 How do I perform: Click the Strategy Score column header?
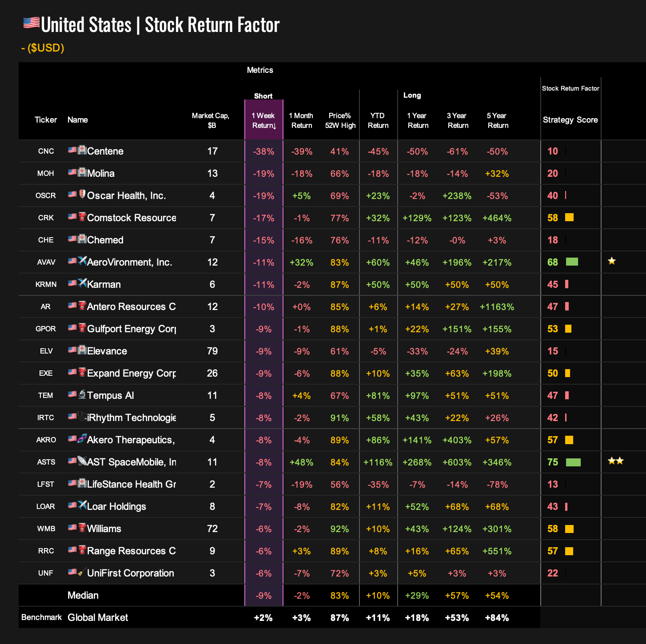(x=570, y=120)
